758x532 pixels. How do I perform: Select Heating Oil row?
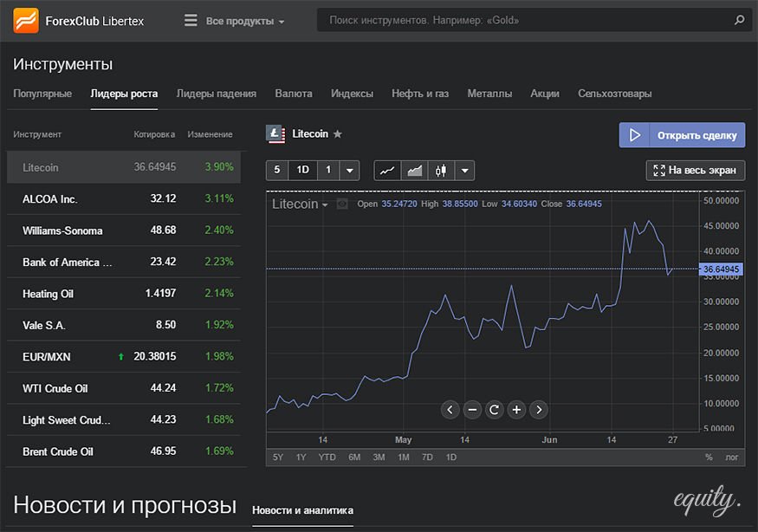coord(124,294)
